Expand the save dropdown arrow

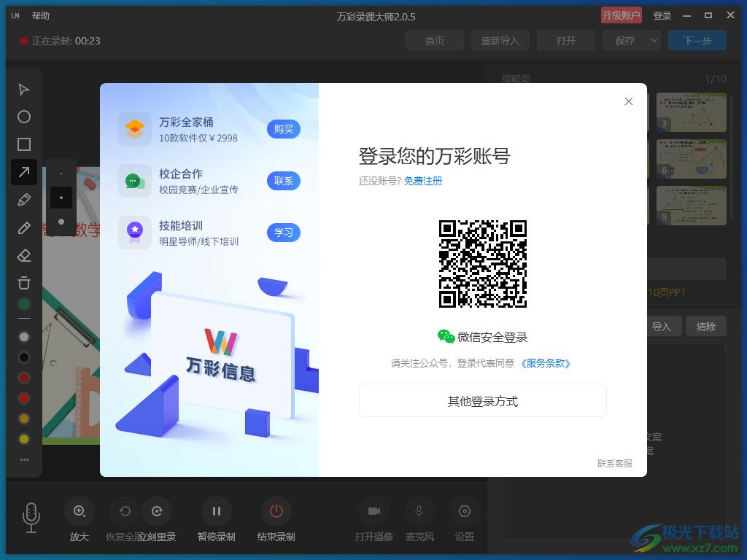654,41
